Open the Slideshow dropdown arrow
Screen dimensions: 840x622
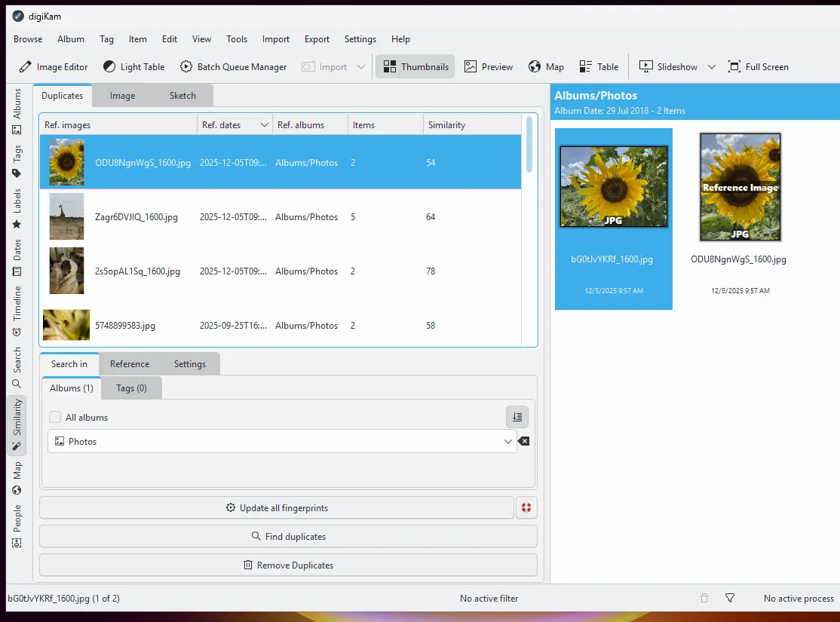point(711,67)
